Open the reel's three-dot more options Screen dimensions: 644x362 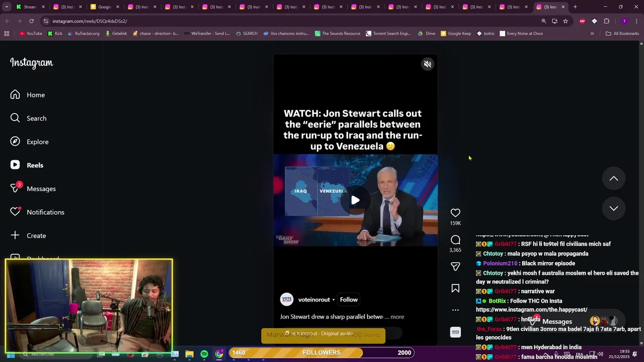455,310
